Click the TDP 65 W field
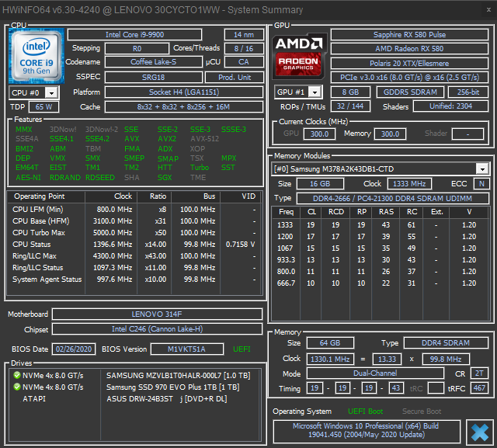 point(43,107)
